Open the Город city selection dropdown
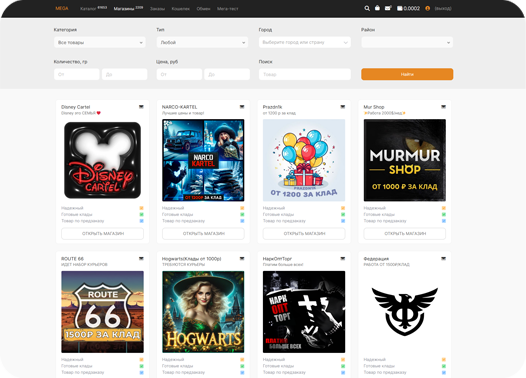 tap(305, 43)
